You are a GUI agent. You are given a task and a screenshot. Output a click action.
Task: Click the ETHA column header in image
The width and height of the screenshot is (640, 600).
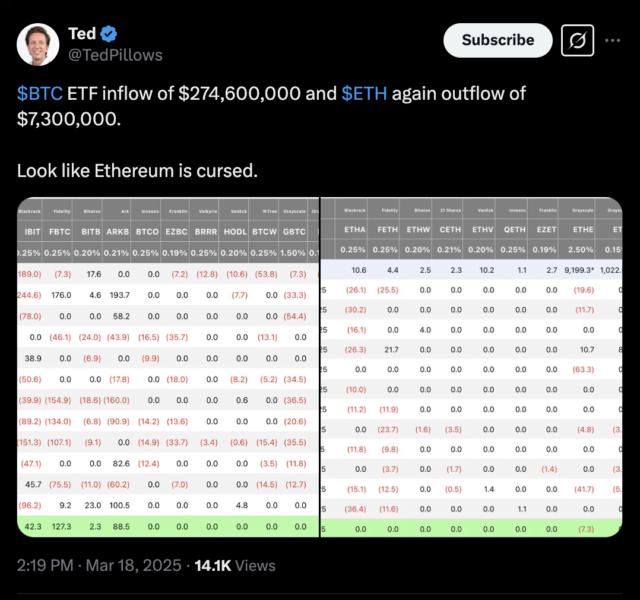[x=355, y=230]
